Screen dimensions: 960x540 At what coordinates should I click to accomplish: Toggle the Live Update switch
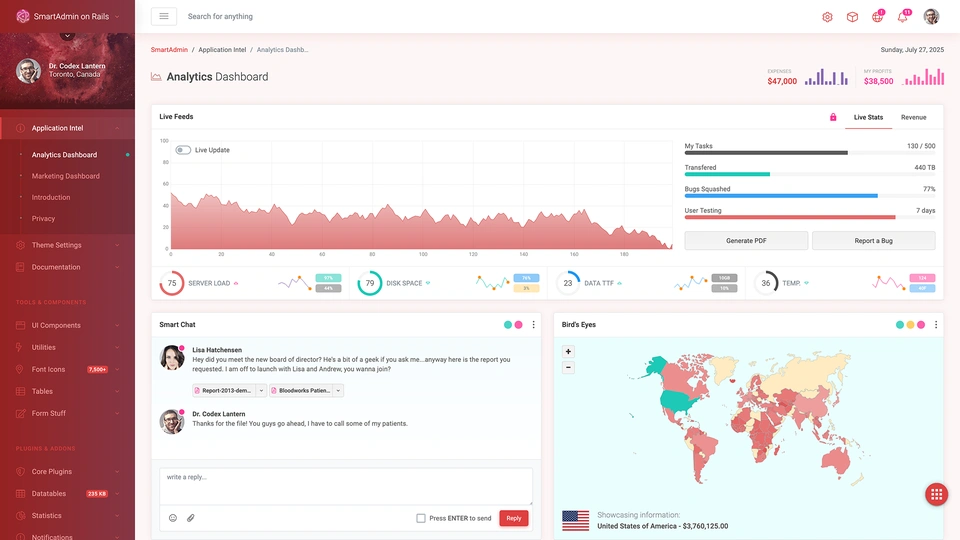183,150
